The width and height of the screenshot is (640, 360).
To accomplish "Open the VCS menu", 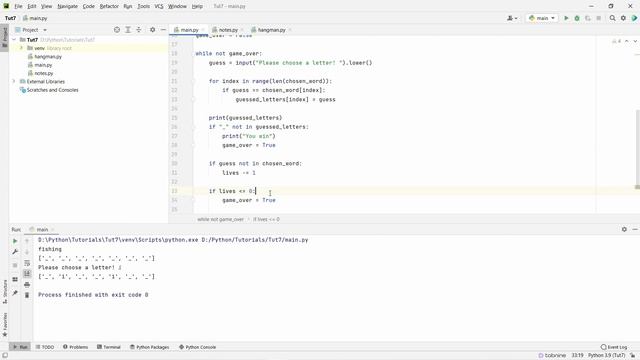I will 159,6.
